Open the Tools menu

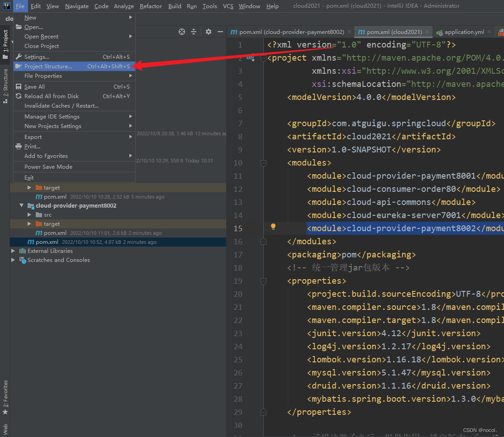pos(209,6)
